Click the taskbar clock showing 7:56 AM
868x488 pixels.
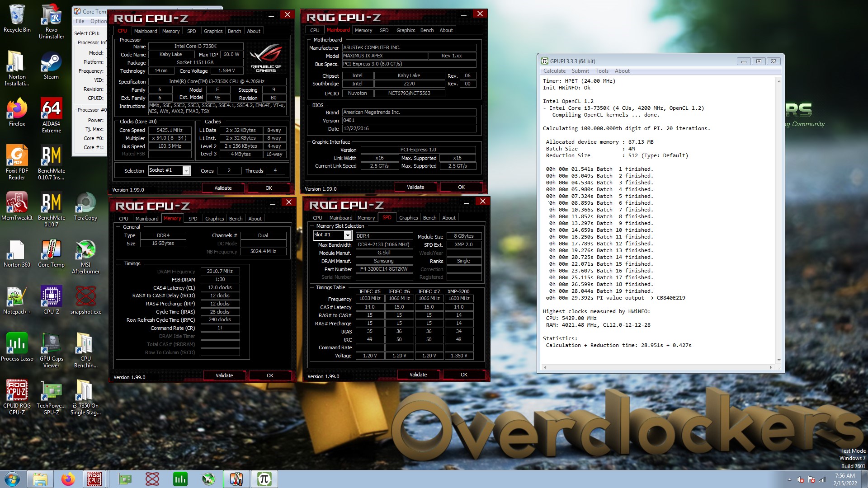point(845,479)
